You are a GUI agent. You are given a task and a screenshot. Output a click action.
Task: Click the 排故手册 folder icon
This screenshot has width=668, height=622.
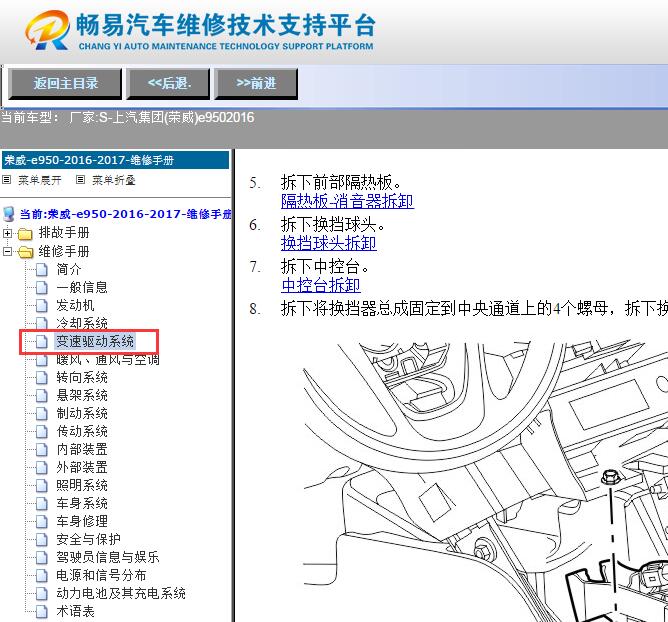click(25, 233)
